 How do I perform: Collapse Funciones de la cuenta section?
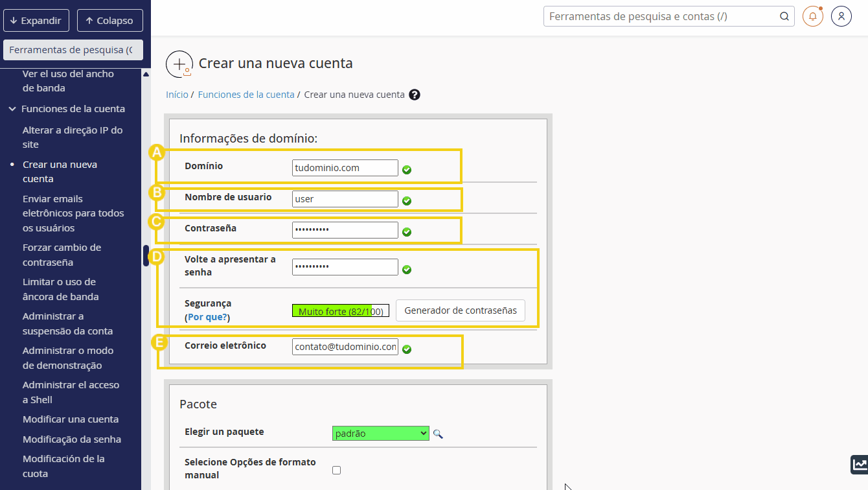(12, 109)
